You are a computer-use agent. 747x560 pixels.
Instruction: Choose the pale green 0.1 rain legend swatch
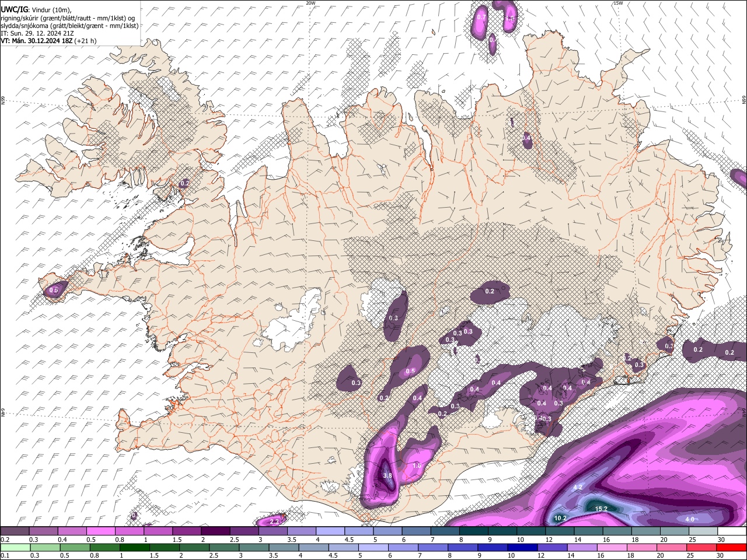[15, 547]
